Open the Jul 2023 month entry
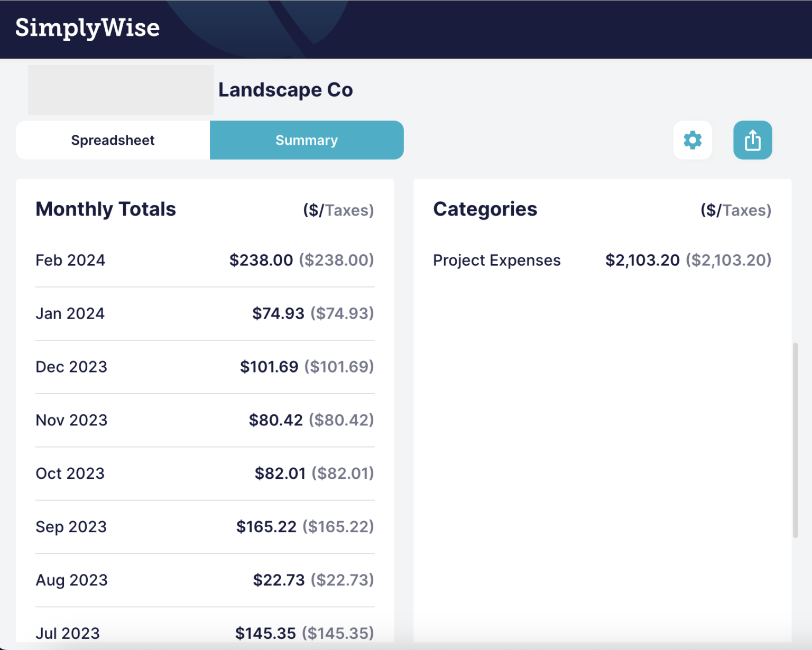 (205, 633)
